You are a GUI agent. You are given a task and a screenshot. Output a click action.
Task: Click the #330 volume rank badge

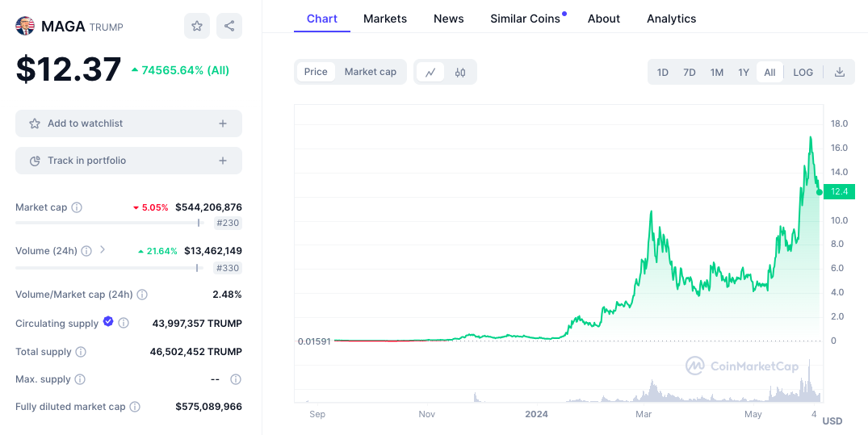pyautogui.click(x=228, y=269)
